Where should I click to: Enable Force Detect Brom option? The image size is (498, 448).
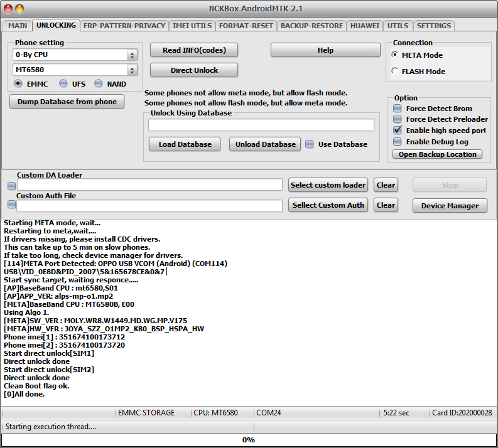398,109
